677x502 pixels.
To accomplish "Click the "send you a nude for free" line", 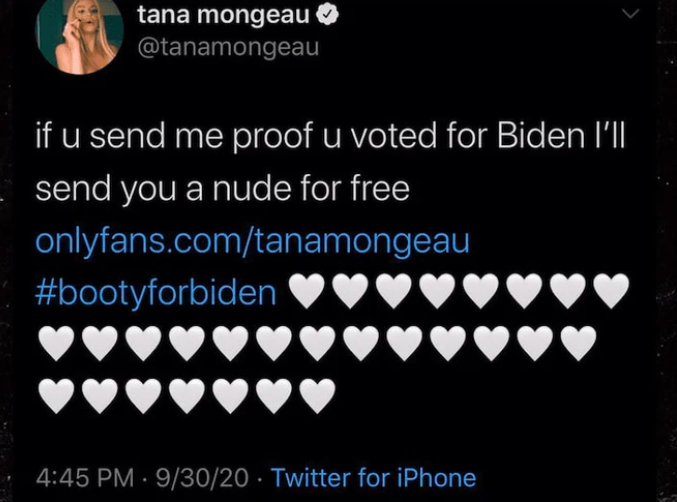I will pyautogui.click(x=222, y=189).
